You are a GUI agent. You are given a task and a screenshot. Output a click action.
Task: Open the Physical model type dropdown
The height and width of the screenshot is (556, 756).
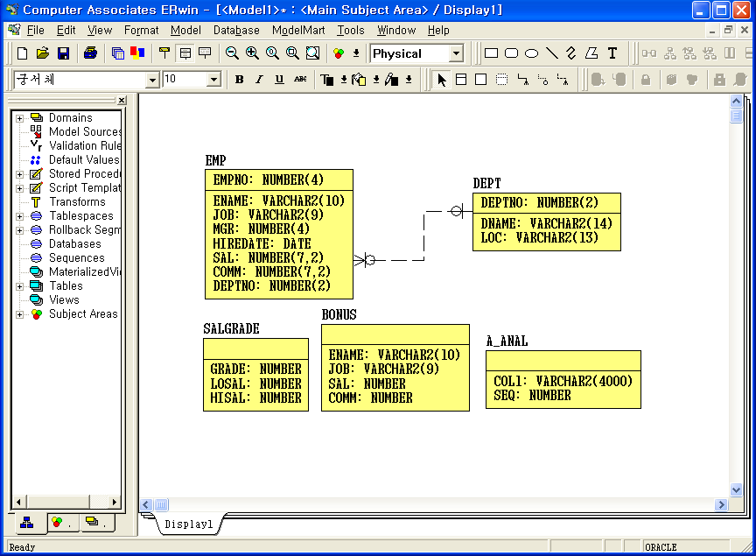click(456, 53)
